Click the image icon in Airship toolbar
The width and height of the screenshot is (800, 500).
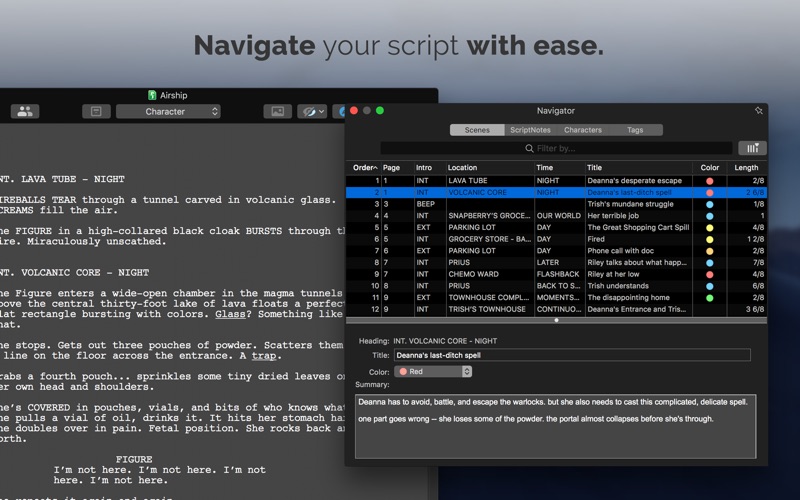(278, 111)
